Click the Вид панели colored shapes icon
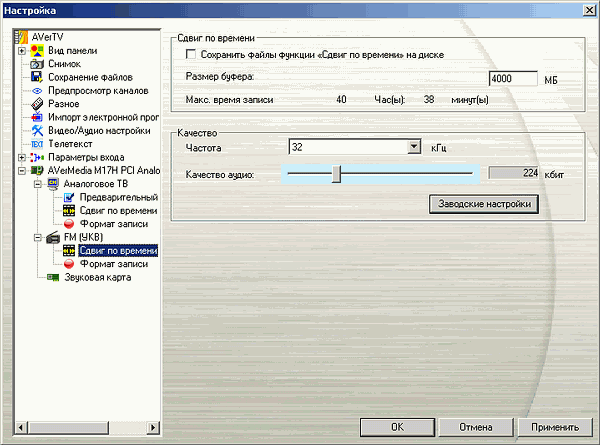Viewport: 600px width, 445px height. coord(37,51)
